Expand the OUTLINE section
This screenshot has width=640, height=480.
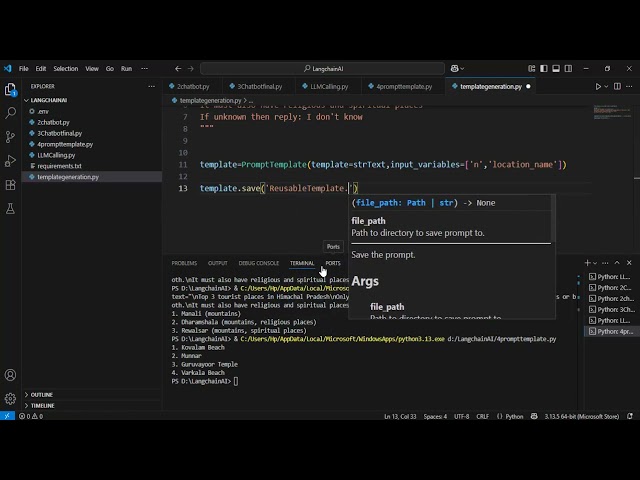[x=42, y=395]
